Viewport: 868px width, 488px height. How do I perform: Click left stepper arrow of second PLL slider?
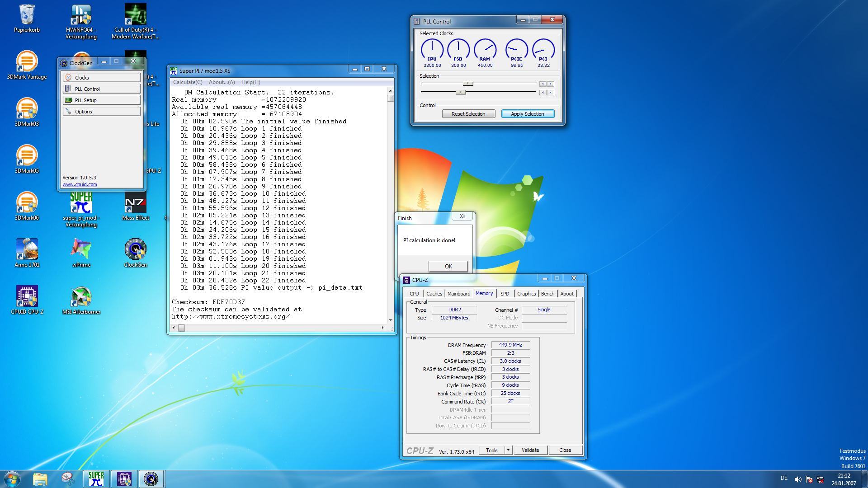pos(543,93)
